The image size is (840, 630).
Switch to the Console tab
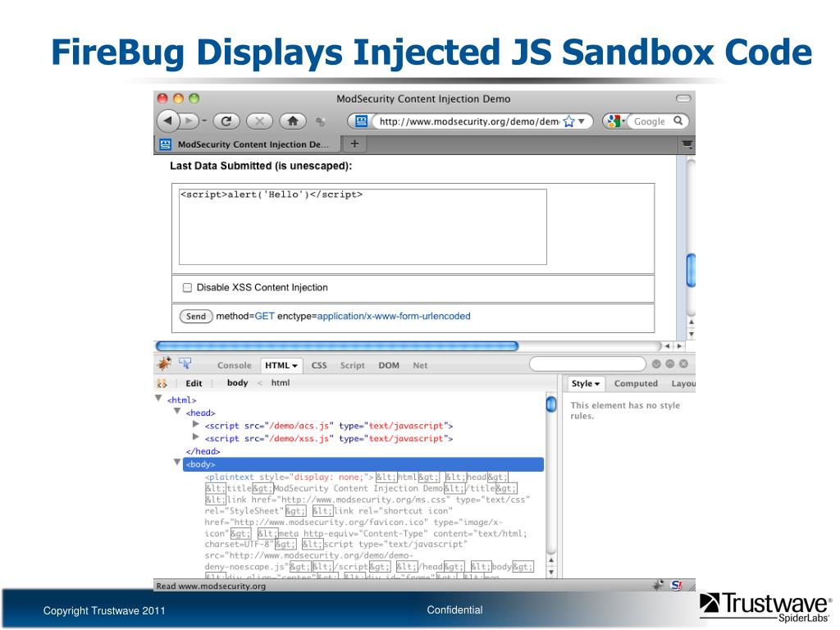(234, 365)
